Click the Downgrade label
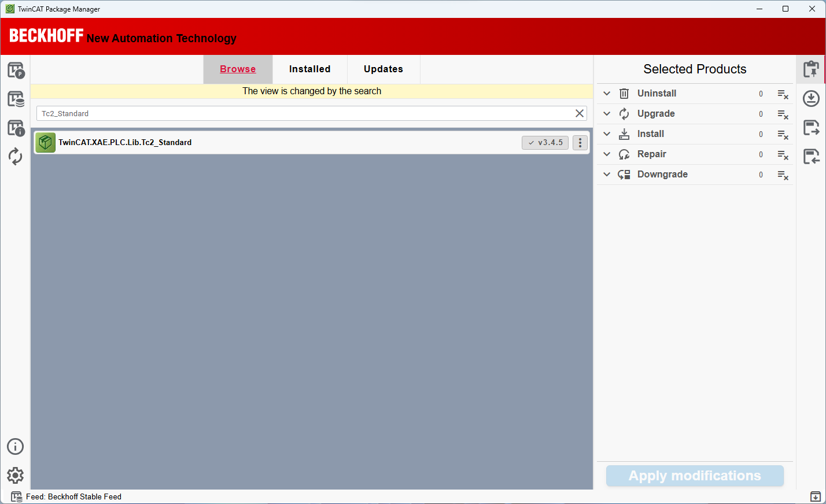Image resolution: width=826 pixels, height=504 pixels. tap(662, 175)
